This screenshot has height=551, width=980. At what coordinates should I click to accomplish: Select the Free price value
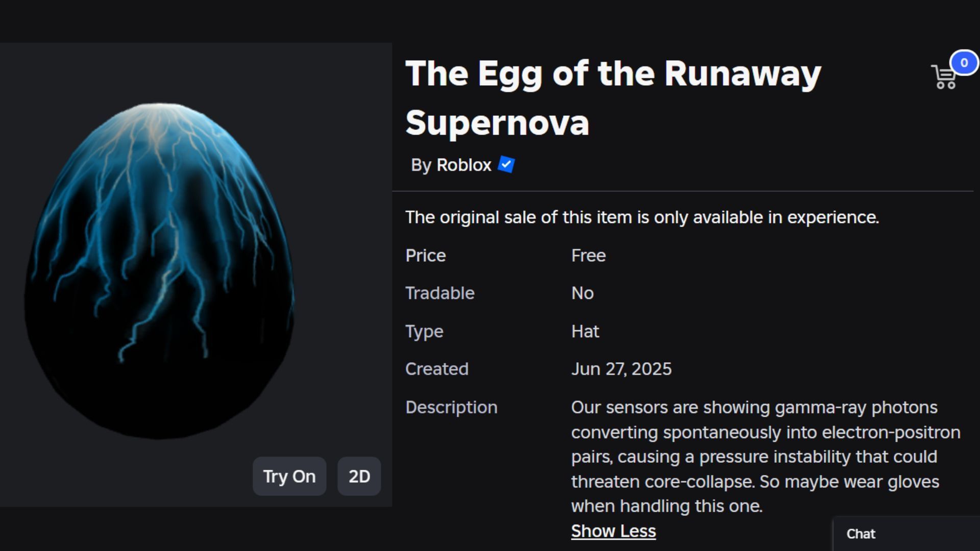pyautogui.click(x=588, y=255)
